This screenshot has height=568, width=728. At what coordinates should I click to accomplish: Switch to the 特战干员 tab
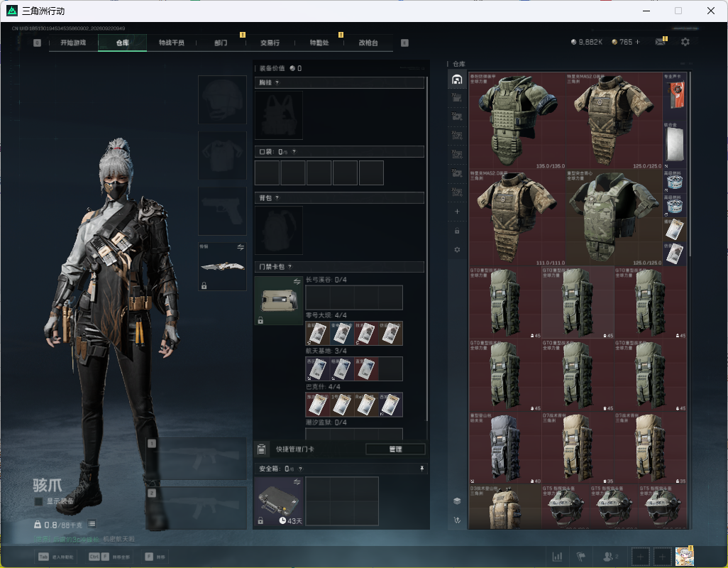[x=172, y=43]
